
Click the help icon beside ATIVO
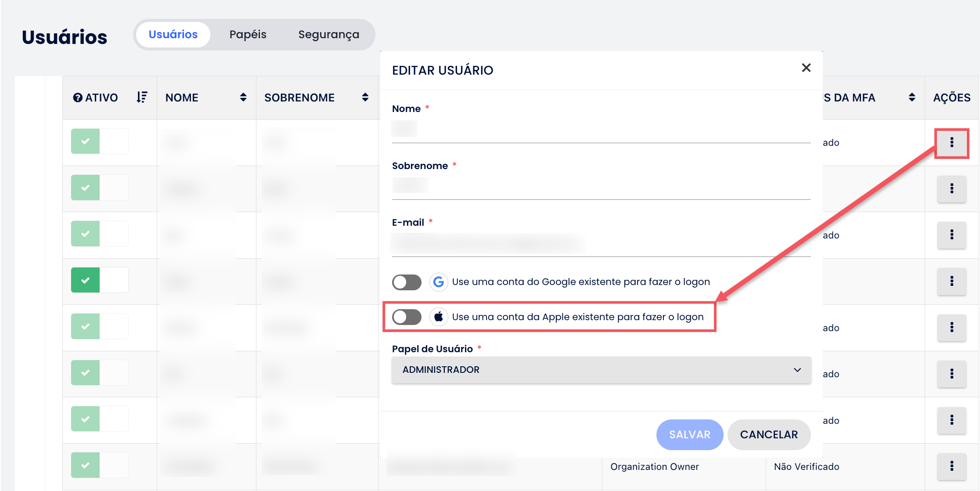click(78, 97)
